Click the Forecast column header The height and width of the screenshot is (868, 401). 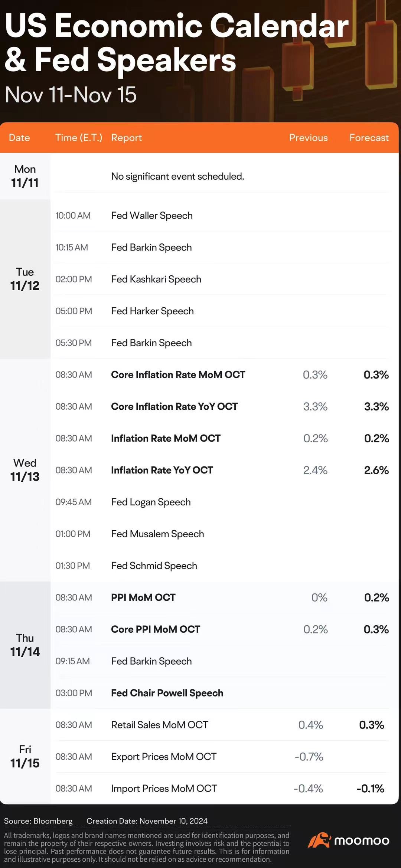pyautogui.click(x=369, y=138)
